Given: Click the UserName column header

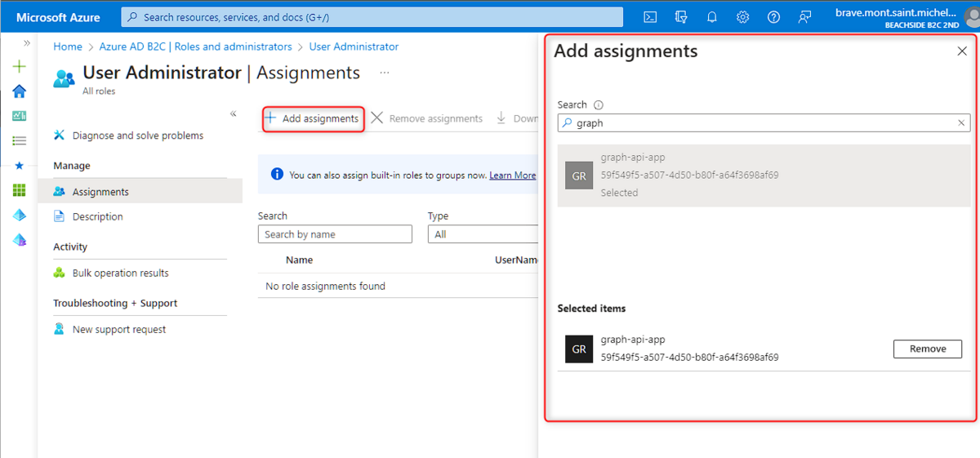Looking at the screenshot, I should click(x=517, y=260).
